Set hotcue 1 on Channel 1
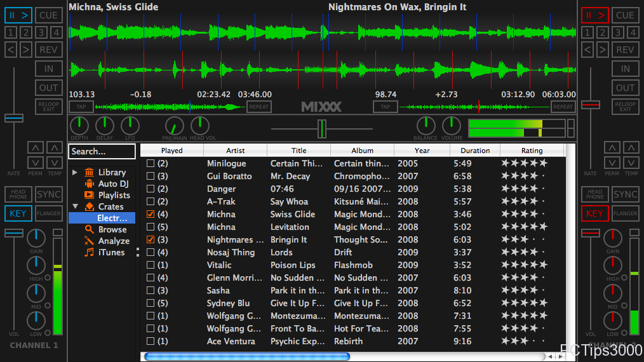The width and height of the screenshot is (644, 362). (11, 32)
